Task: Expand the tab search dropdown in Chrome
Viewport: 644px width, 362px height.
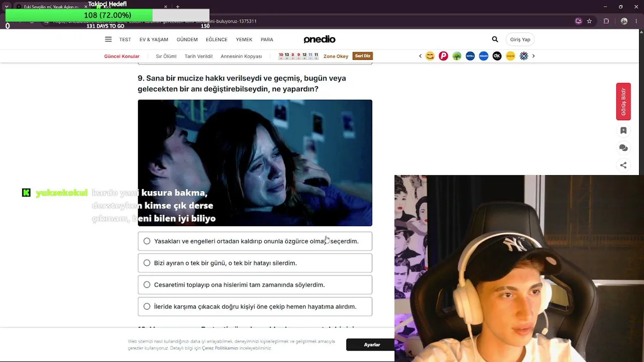Action: (x=7, y=7)
